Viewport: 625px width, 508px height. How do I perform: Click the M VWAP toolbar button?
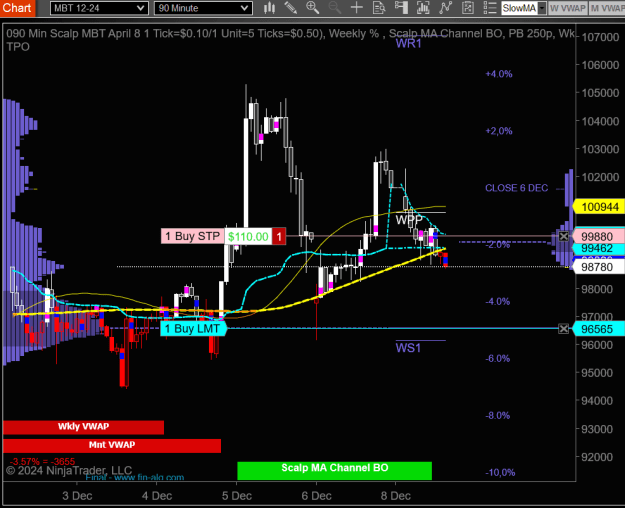[x=607, y=8]
